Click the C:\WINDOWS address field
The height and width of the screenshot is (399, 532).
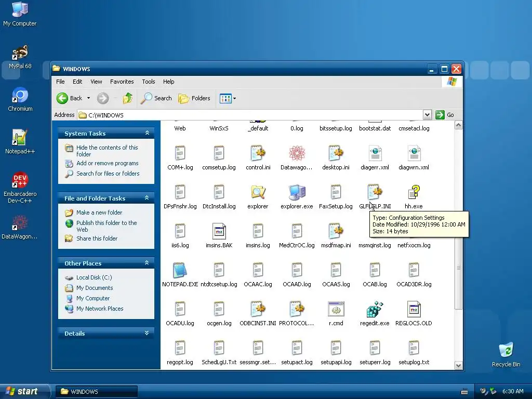point(250,115)
